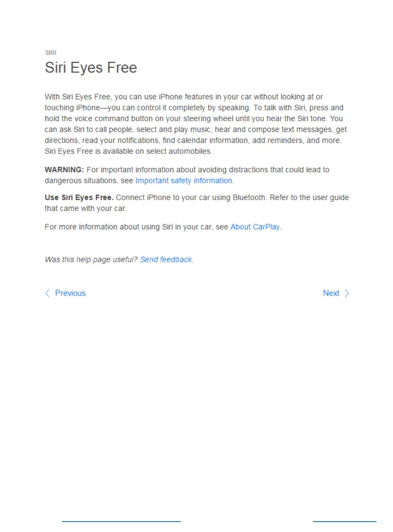
Task: Click the sentence ending 'available on select automobiles'
Action: click(128, 151)
